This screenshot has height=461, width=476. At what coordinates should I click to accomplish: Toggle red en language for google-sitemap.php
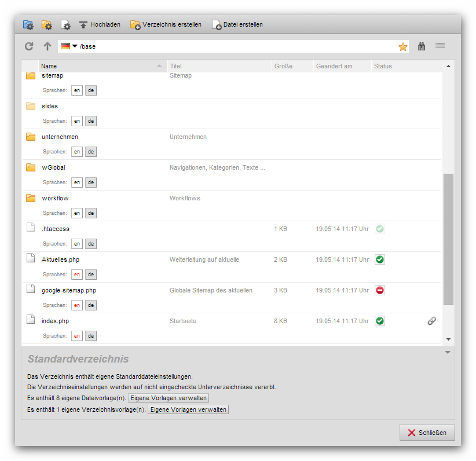pos(77,305)
